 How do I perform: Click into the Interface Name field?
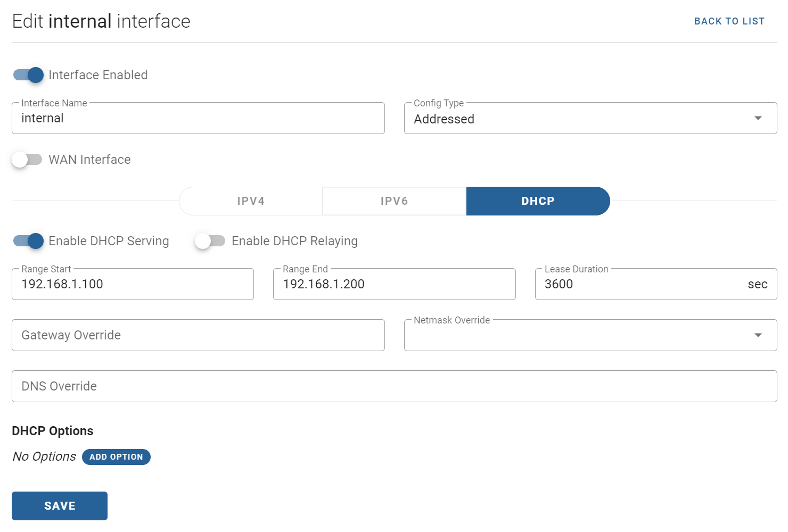(x=198, y=119)
